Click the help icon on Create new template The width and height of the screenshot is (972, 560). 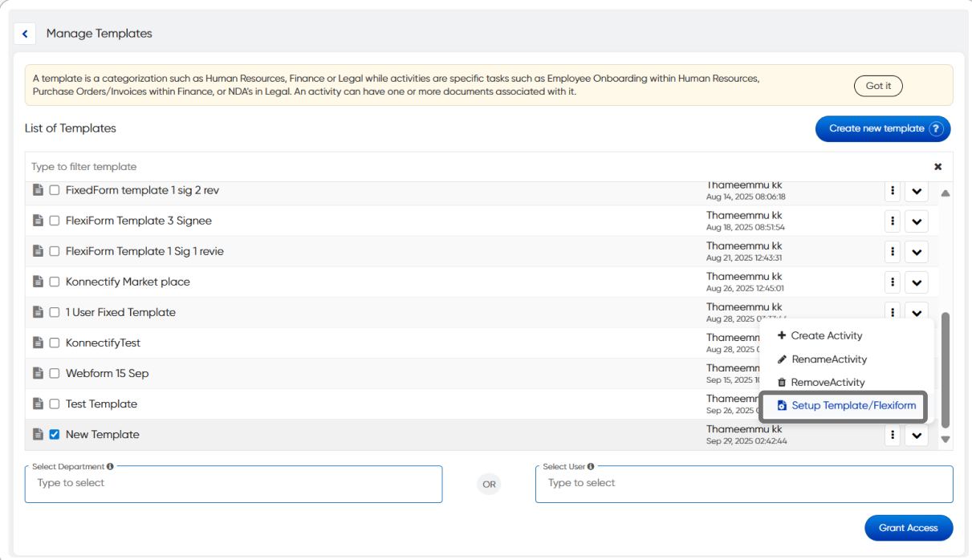936,128
